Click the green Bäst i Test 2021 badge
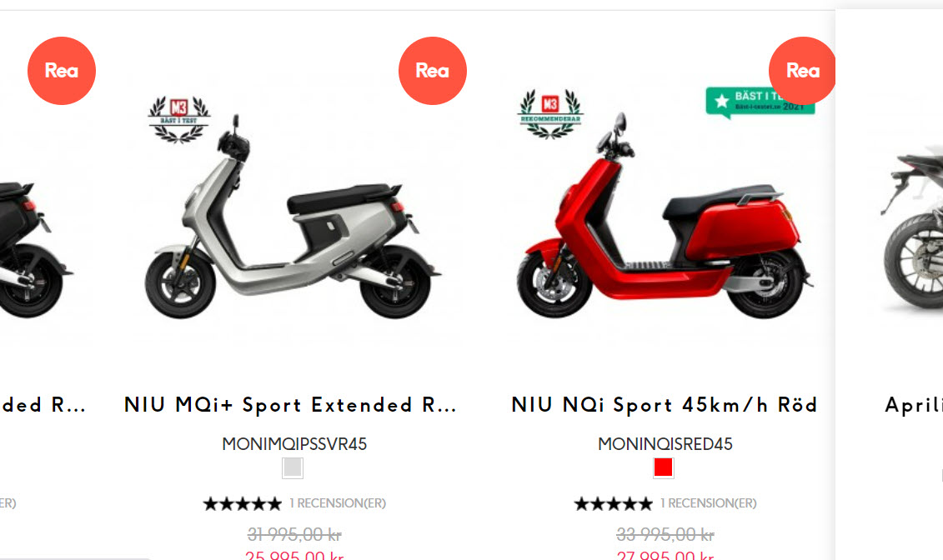This screenshot has height=560, width=943. click(x=760, y=102)
